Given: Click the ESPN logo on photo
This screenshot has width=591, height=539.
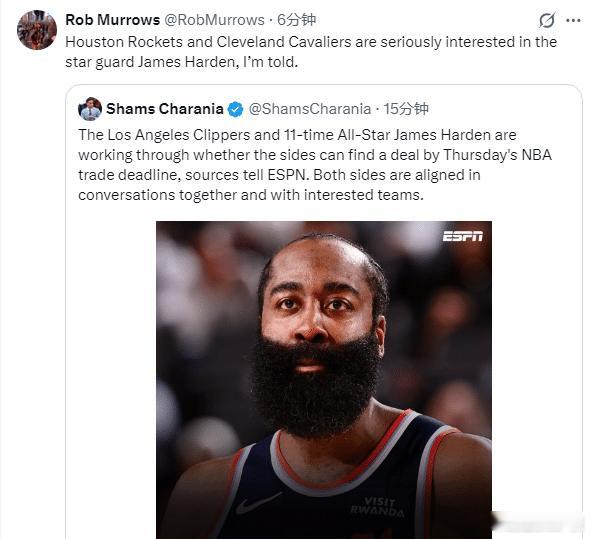Looking at the screenshot, I should click(462, 236).
